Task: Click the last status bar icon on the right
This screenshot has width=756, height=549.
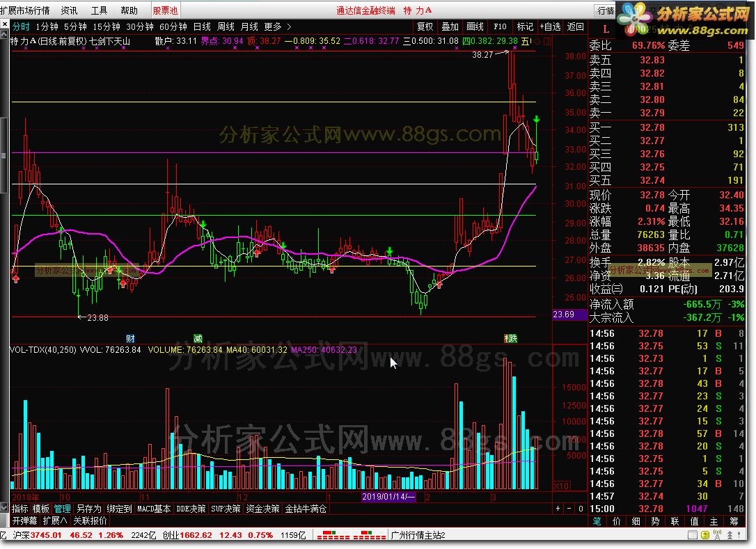Action: (x=739, y=535)
